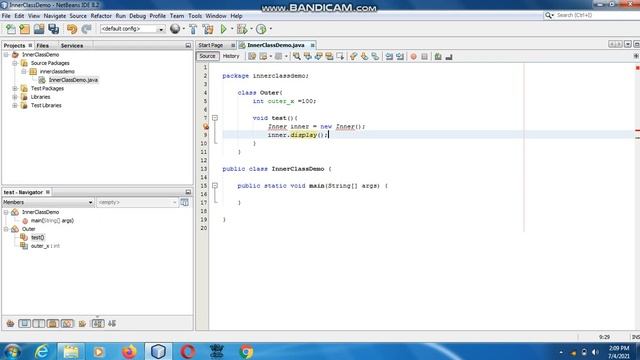
Task: Switch editor to History view
Action: click(231, 56)
